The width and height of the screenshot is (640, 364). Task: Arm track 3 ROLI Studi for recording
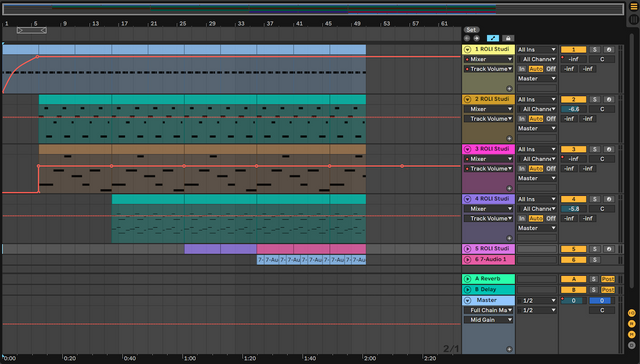pos(609,149)
